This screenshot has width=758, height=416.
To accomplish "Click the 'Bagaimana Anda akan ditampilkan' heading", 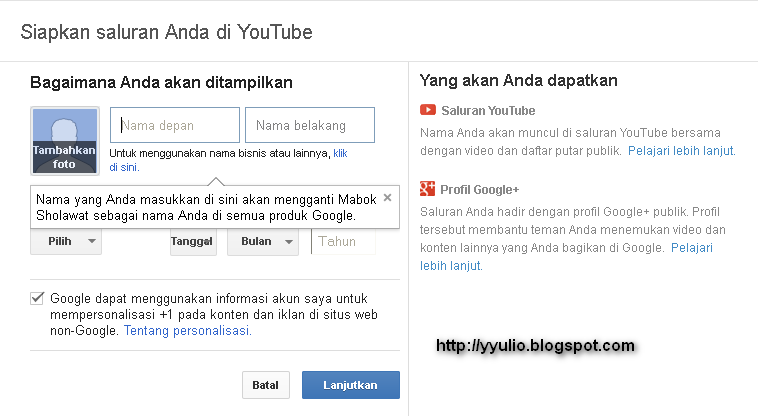I will (161, 83).
